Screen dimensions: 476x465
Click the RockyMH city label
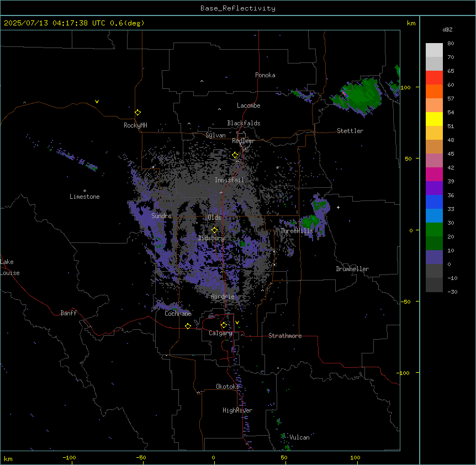(135, 125)
